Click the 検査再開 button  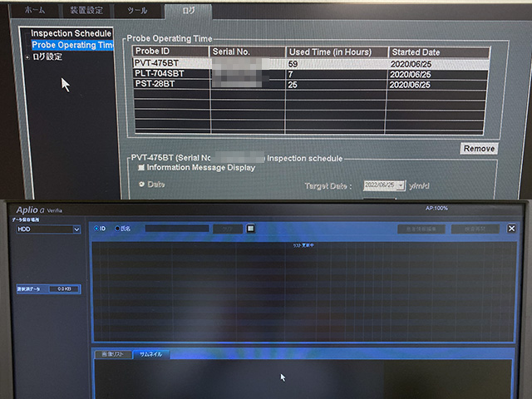[x=475, y=229]
